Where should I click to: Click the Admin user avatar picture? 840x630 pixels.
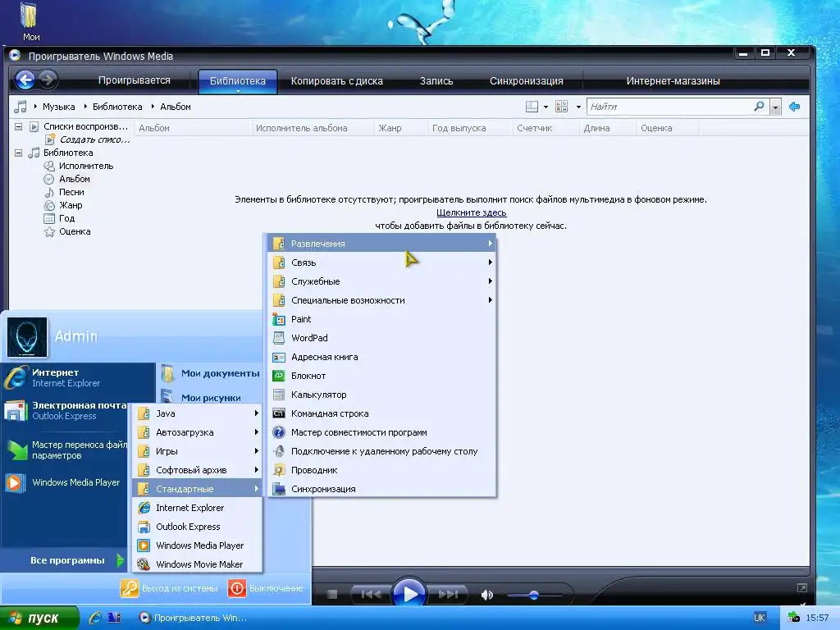pos(27,337)
